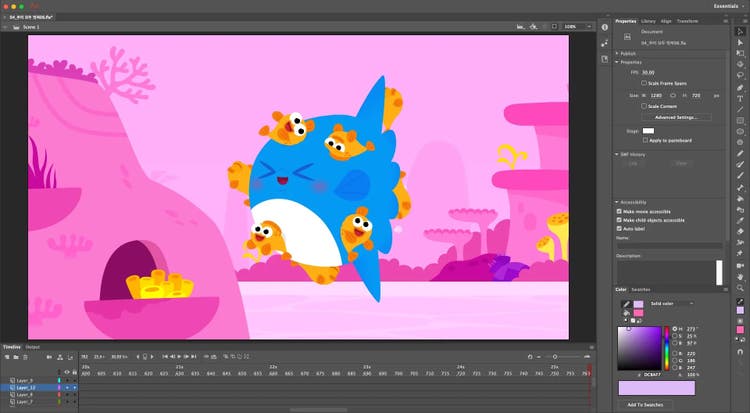This screenshot has height=413, width=750.
Task: Switch to the Swatches tab
Action: click(x=640, y=290)
